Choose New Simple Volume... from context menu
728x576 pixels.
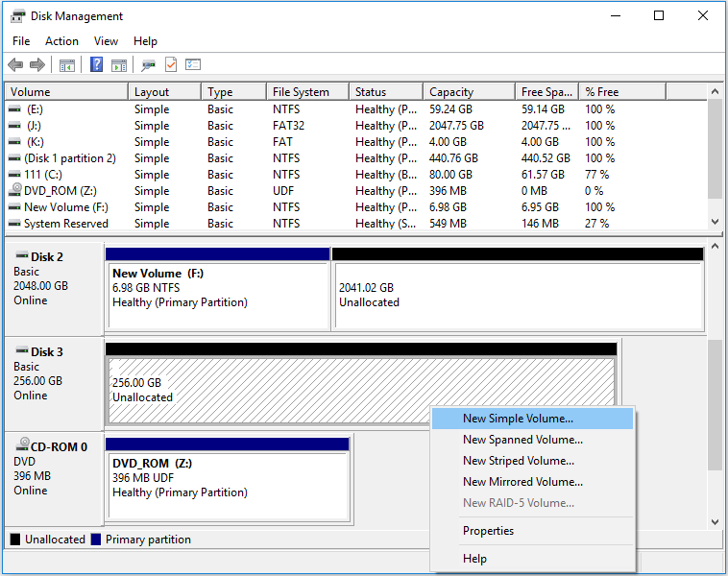coord(532,419)
